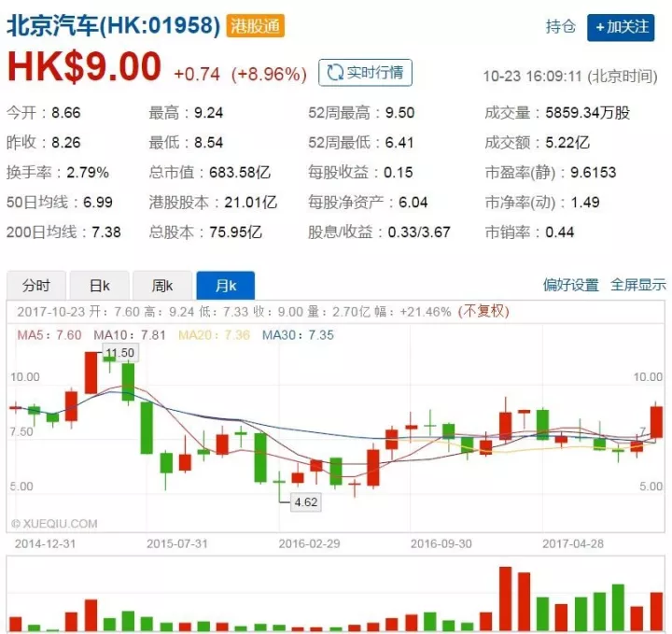Click the 11.50 high price label on chart

[x=120, y=353]
